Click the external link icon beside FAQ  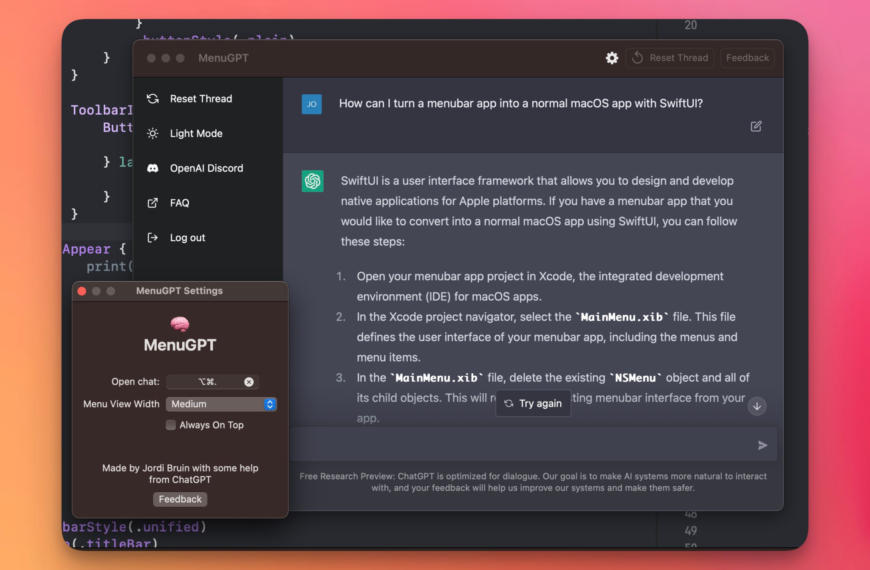(153, 203)
